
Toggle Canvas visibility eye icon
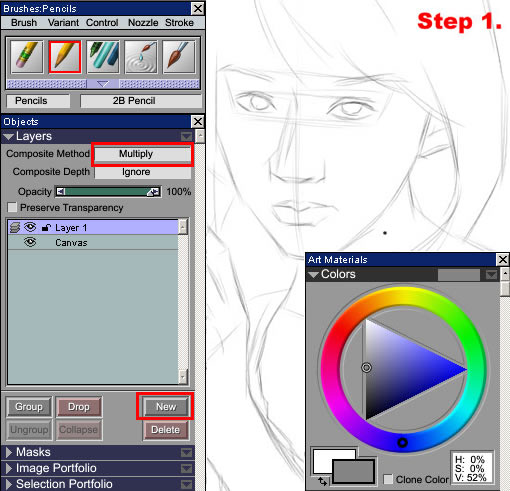tap(30, 242)
